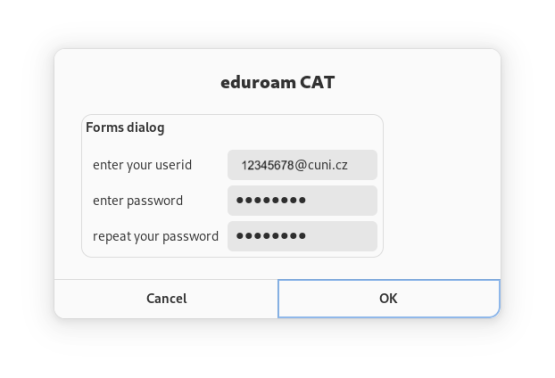
Task: Click the masked dots in enter password field
Action: [x=271, y=200]
